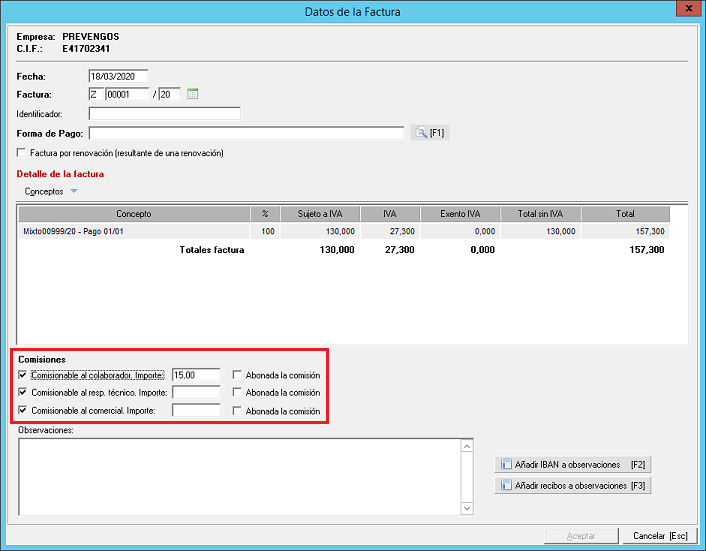Click the scroll-down arrow in Observaciones box
This screenshot has height=551, width=706.
click(466, 509)
